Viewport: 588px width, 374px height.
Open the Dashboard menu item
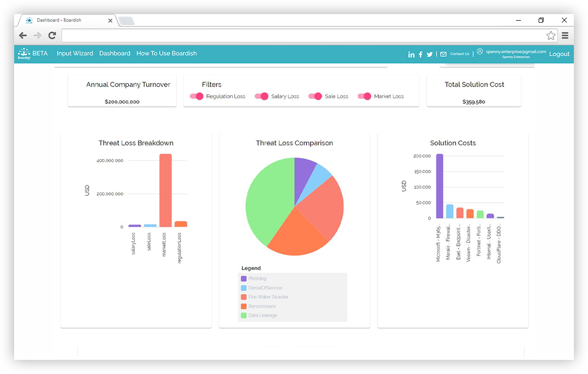point(115,53)
